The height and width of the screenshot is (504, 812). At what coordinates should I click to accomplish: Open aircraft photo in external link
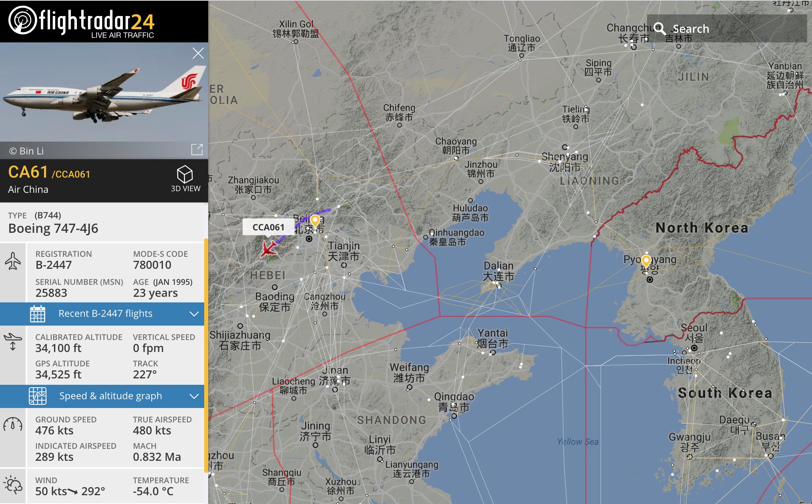197,150
